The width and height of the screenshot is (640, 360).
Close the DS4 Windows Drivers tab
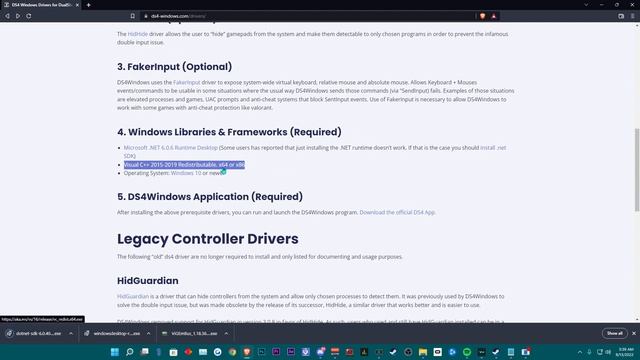pos(77,5)
